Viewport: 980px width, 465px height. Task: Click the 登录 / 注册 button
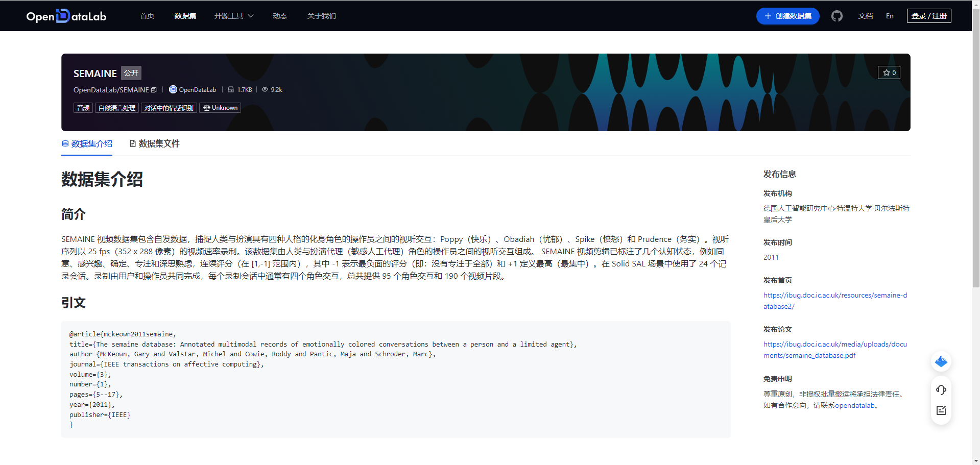tap(929, 16)
